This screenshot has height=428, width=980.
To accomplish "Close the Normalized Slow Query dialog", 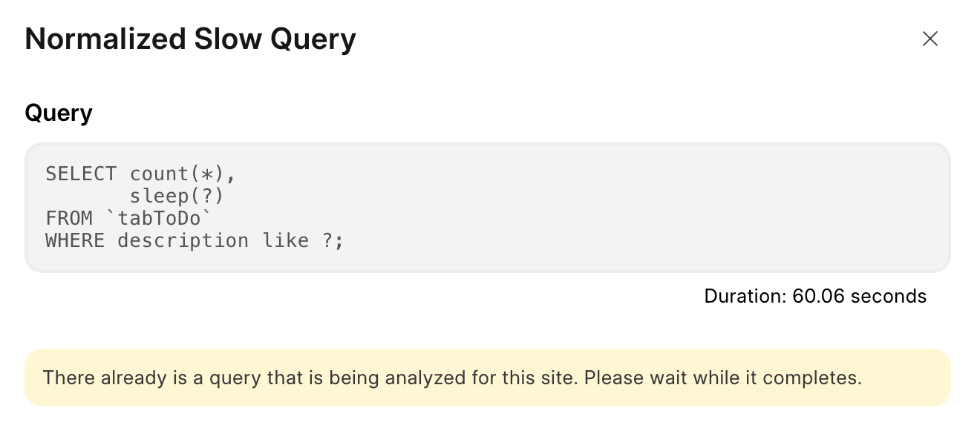I will (x=930, y=39).
